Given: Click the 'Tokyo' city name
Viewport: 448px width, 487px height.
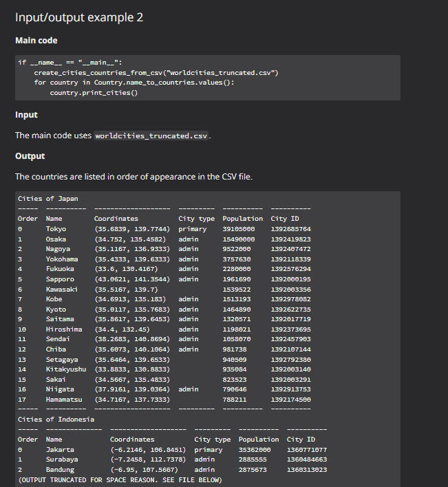Looking at the screenshot, I should coord(56,229).
